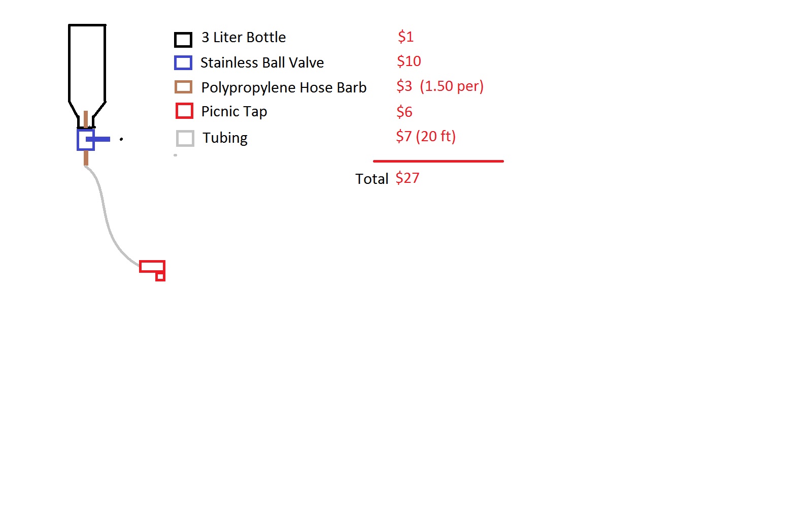
Task: Click the brown Polypropylene Hose Barb legend box
Action: pyautogui.click(x=183, y=87)
